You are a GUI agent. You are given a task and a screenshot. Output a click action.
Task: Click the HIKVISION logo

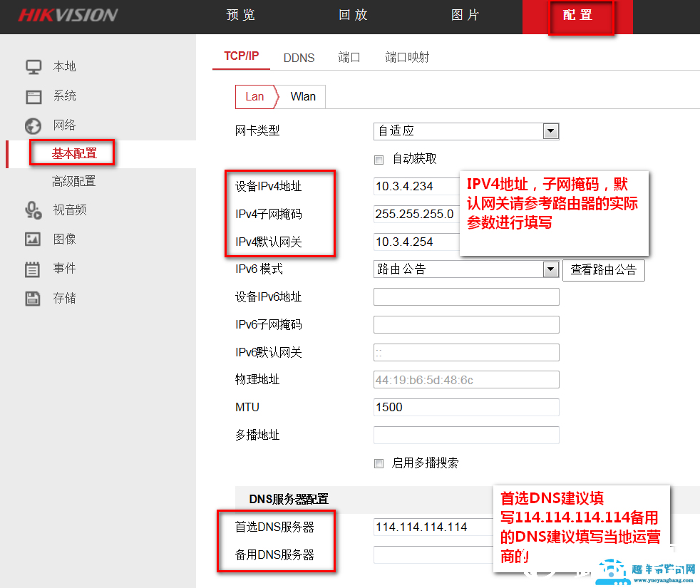(x=68, y=16)
